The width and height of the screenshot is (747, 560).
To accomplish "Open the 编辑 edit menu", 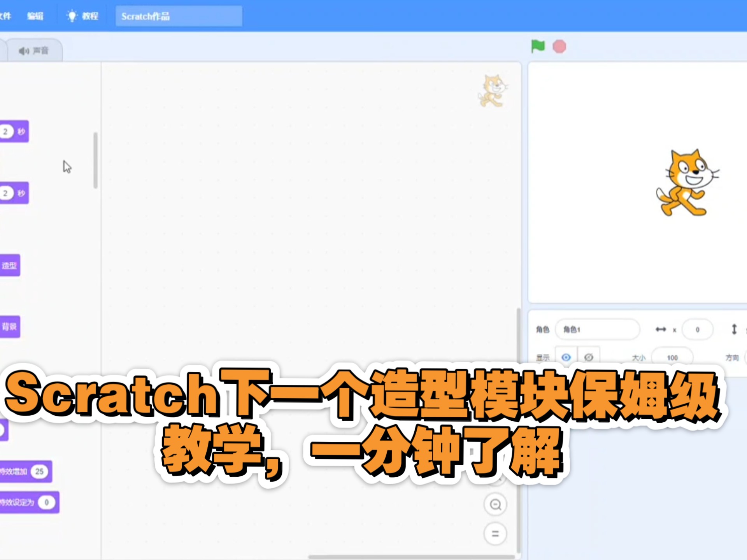I will click(35, 16).
